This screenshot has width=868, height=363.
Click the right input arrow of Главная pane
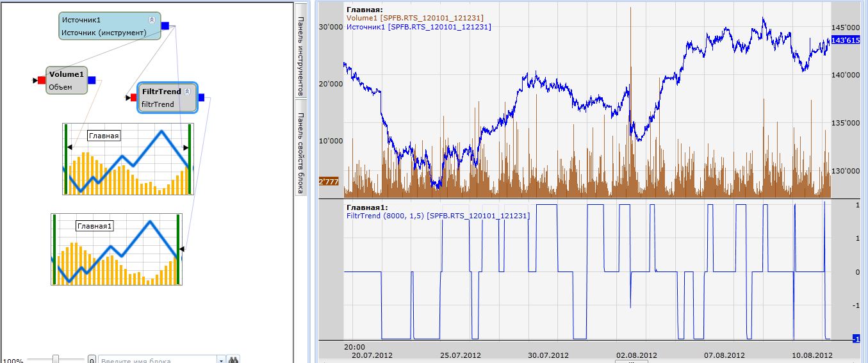pos(186,148)
